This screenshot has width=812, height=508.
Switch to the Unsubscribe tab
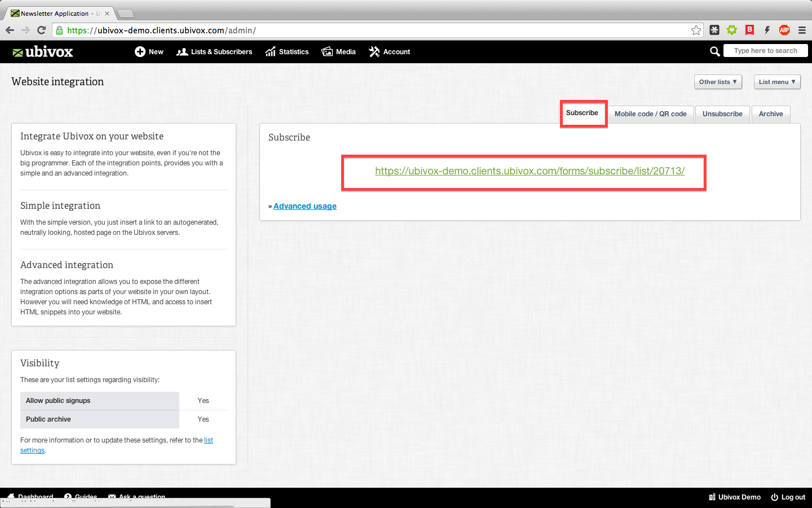pos(722,114)
